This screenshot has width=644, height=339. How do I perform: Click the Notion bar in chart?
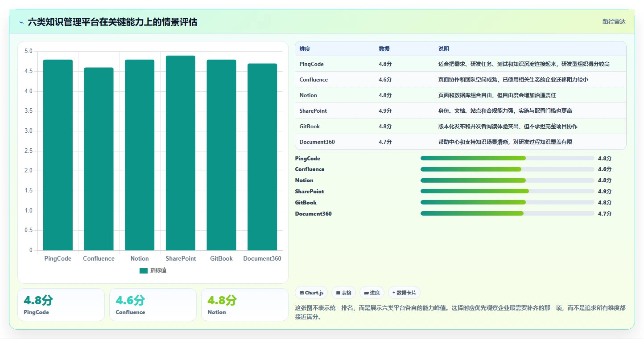click(140, 155)
